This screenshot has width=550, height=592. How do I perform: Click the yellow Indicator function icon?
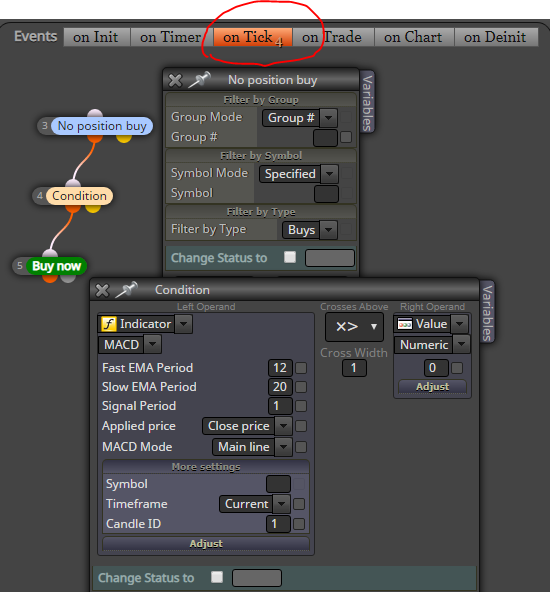pyautogui.click(x=109, y=324)
